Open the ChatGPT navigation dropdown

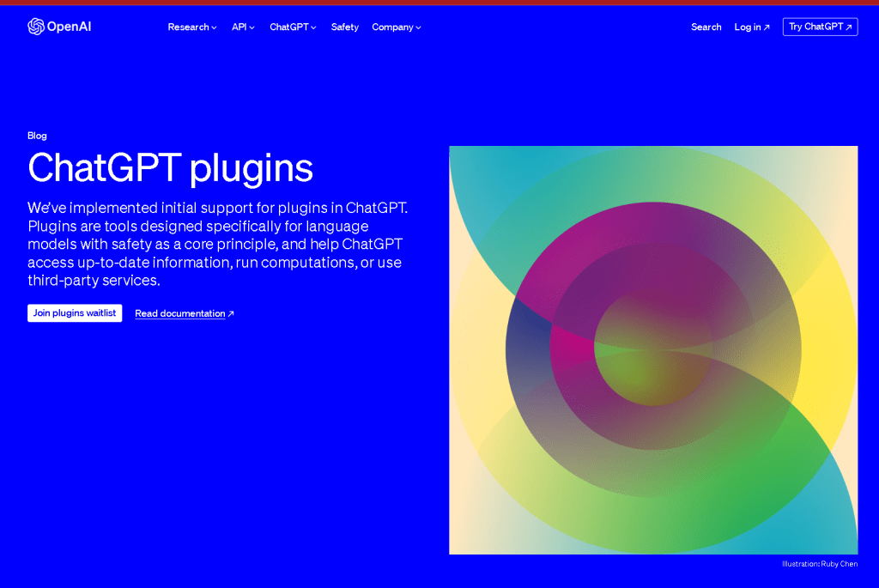click(x=293, y=27)
